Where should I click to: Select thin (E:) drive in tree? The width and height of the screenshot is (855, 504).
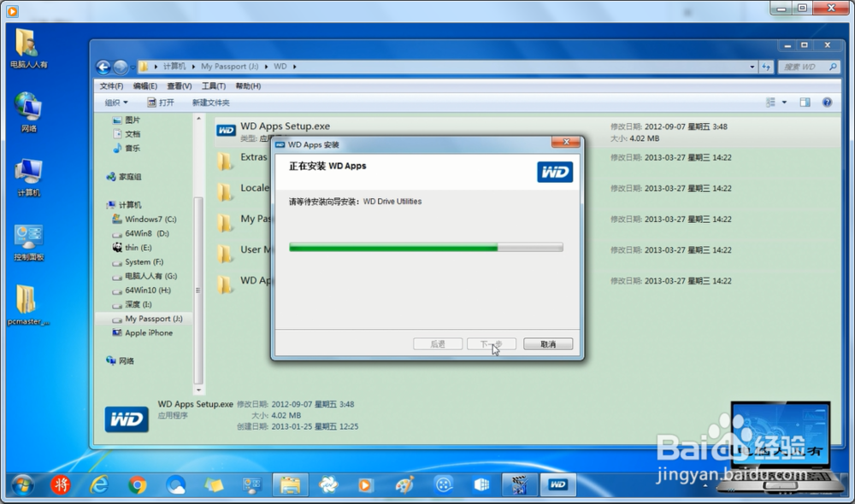[132, 248]
